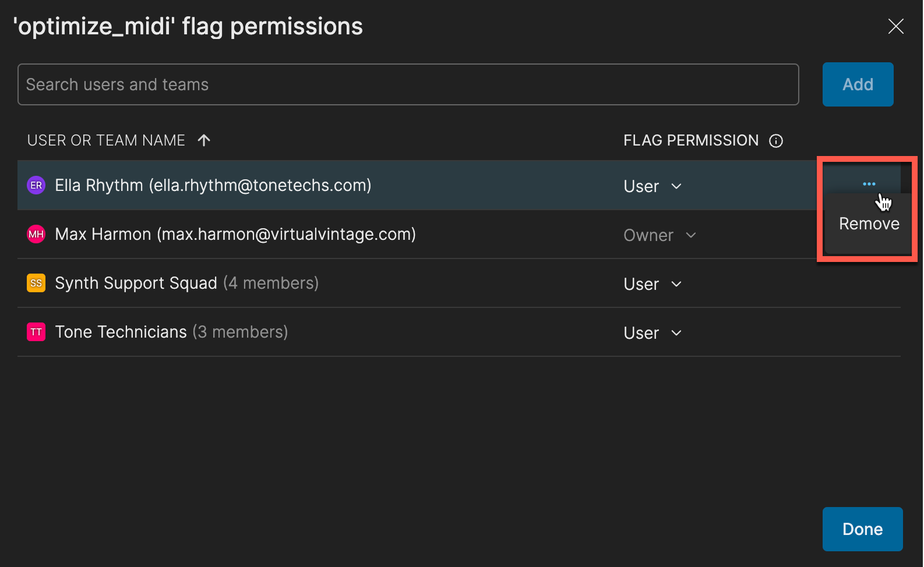Select the Tone Technicians row name
The image size is (924, 567).
[121, 332]
